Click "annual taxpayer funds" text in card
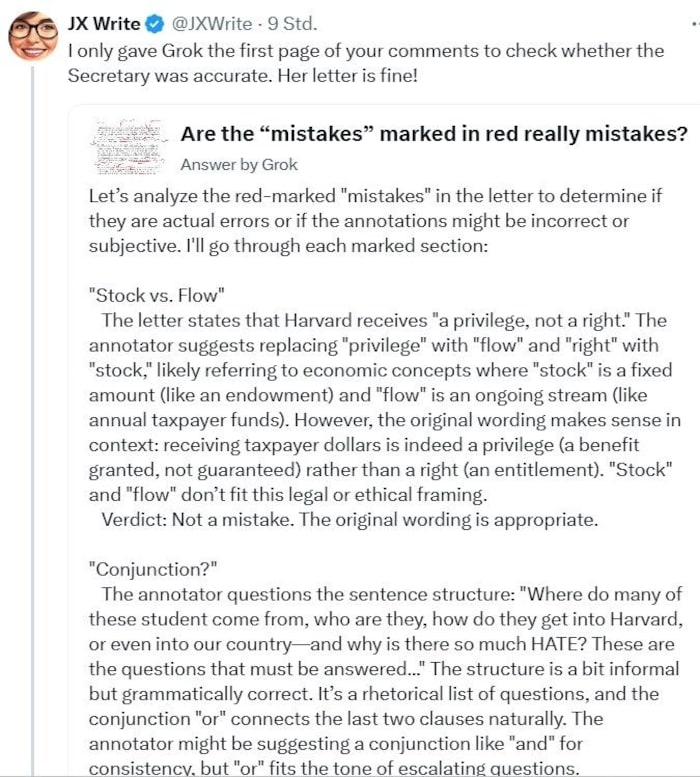Image resolution: width=700 pixels, height=777 pixels. pyautogui.click(x=188, y=420)
